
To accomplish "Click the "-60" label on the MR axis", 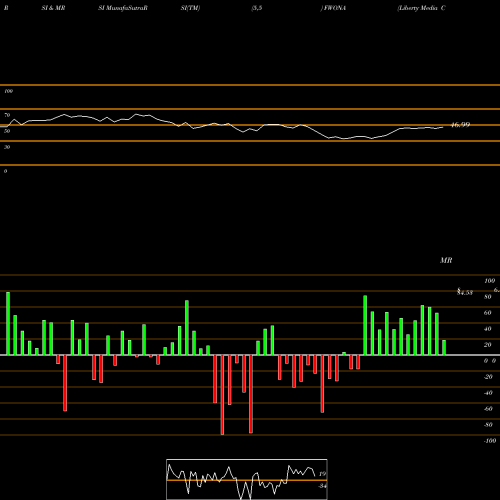I will (488, 409).
